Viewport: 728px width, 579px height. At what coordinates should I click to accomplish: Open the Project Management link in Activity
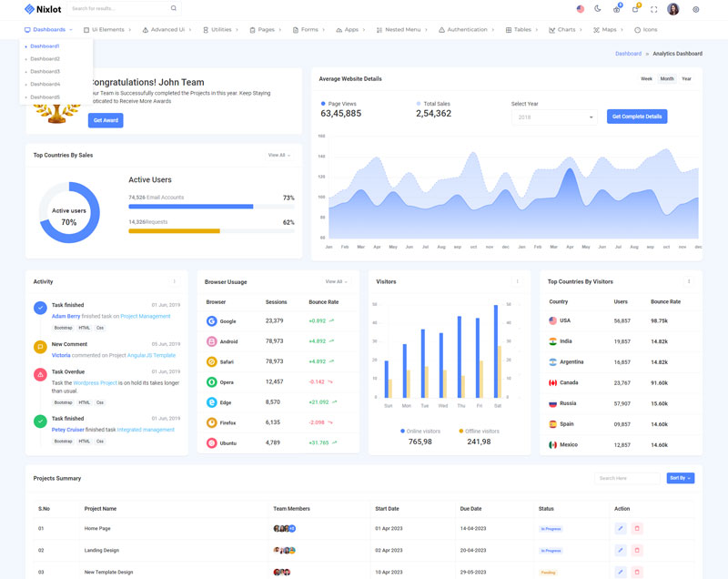click(146, 316)
